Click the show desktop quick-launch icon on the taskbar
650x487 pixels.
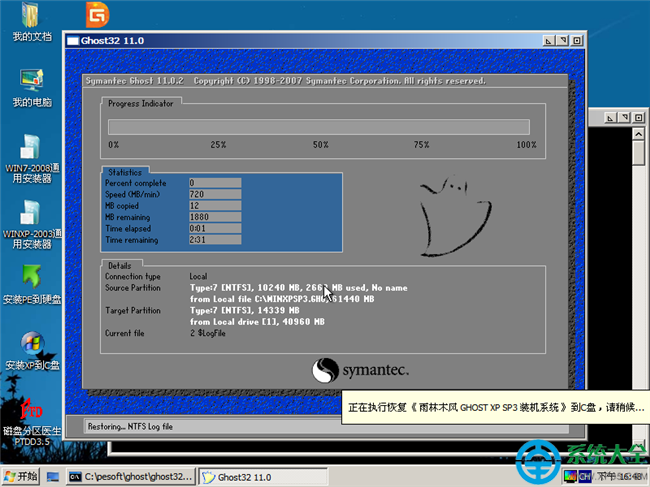click(x=53, y=477)
